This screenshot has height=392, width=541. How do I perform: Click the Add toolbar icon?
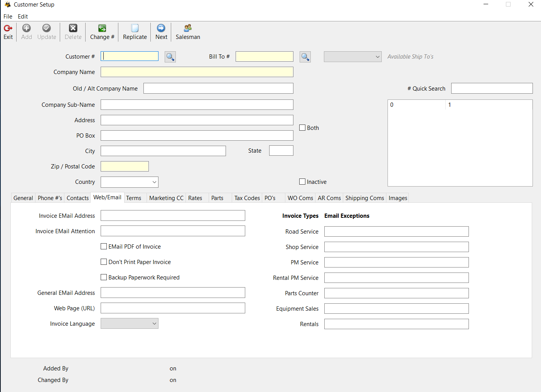click(x=27, y=28)
